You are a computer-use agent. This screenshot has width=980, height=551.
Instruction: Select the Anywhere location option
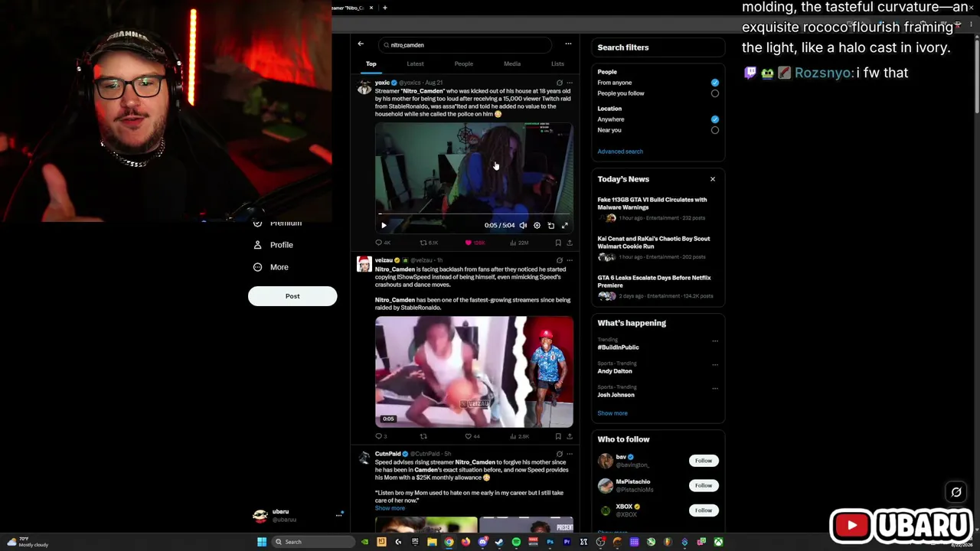tap(714, 119)
